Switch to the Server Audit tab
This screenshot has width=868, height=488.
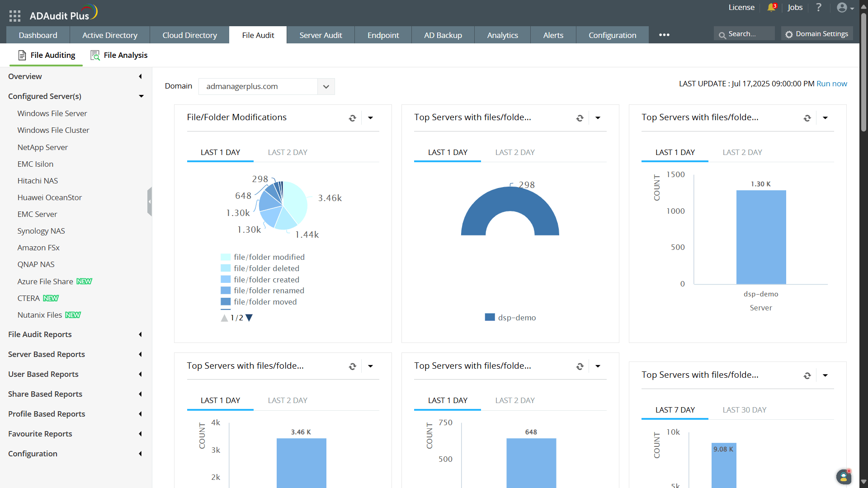[x=321, y=35]
